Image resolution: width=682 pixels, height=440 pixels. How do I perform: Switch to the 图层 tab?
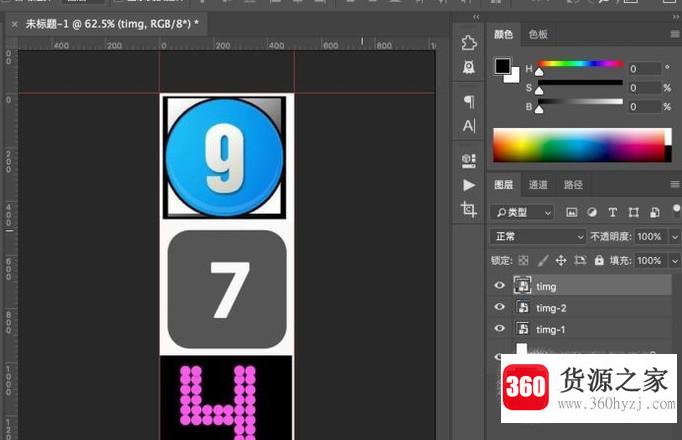504,185
